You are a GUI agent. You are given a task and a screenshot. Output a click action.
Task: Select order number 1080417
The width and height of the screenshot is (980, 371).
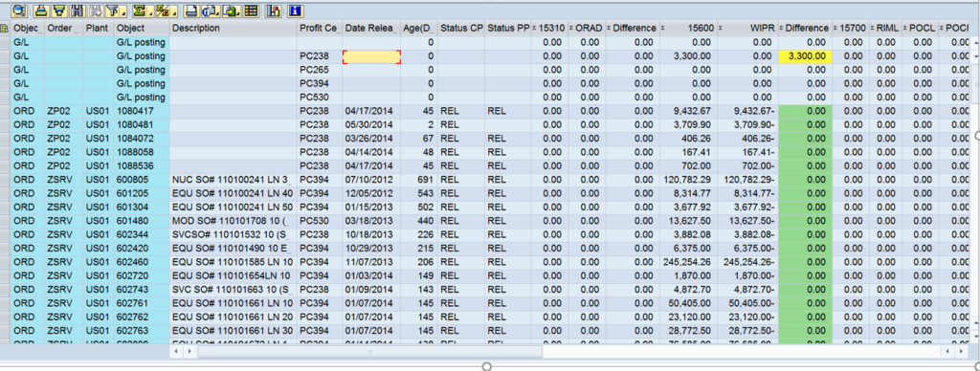point(142,111)
